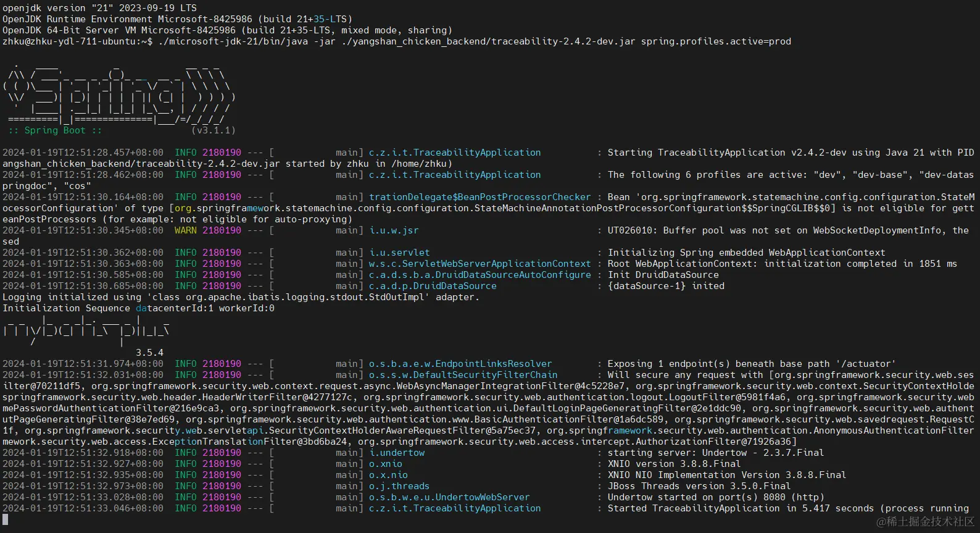Click the 'openjdk version "21" 2023-09-19 LTS' line

pyautogui.click(x=99, y=8)
